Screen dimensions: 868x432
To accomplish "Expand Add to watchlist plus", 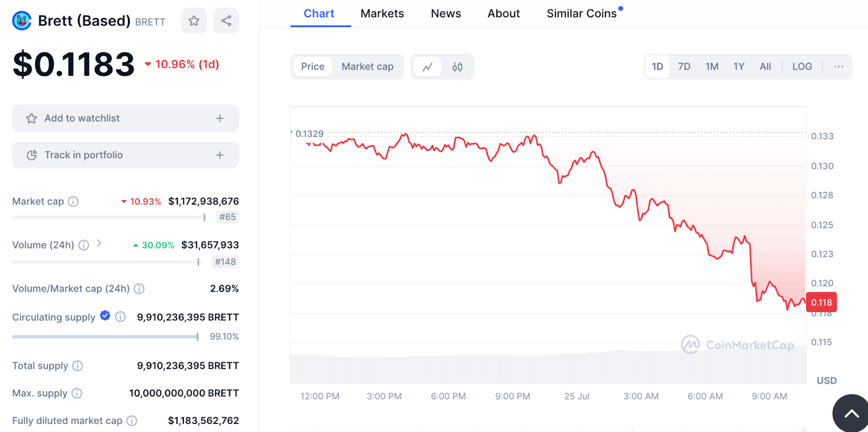I will coord(220,118).
